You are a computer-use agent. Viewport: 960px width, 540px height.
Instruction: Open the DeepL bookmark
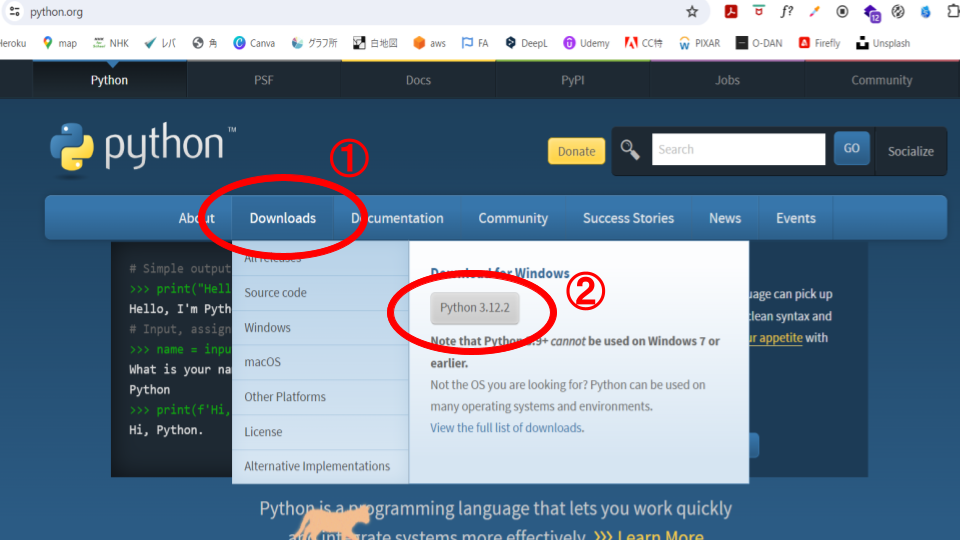tap(526, 43)
